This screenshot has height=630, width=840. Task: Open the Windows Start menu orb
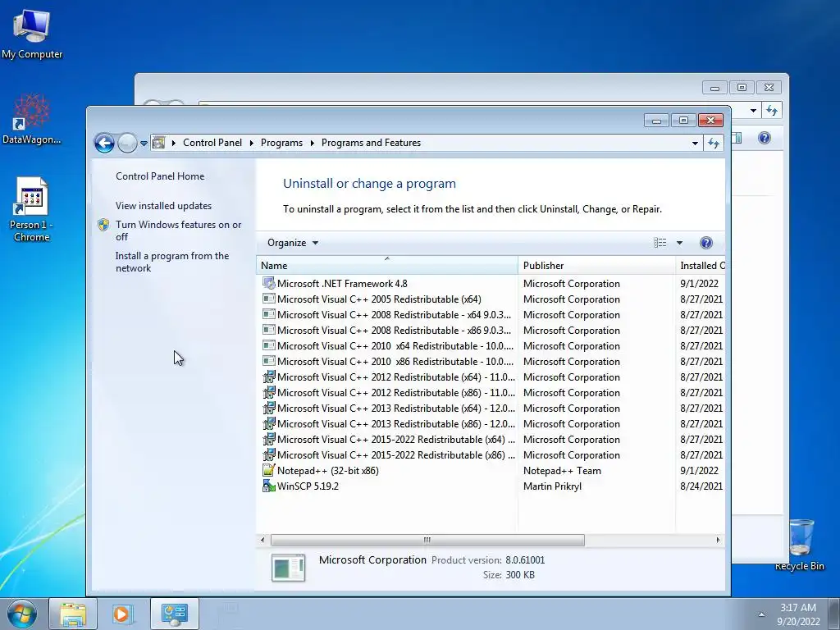pyautogui.click(x=21, y=614)
